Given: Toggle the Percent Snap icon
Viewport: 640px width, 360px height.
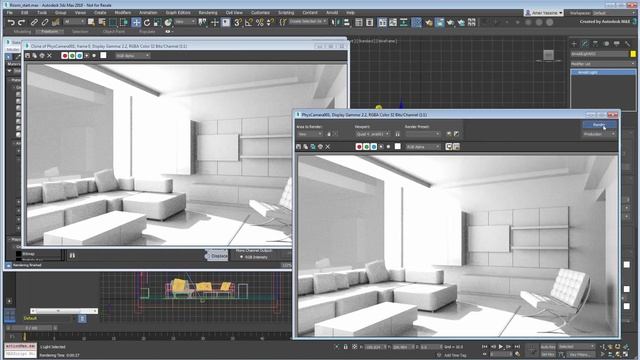Looking at the screenshot, I should point(260,22).
